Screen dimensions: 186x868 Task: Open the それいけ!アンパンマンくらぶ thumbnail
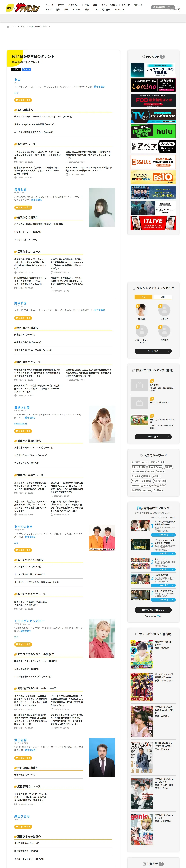[139, 421]
